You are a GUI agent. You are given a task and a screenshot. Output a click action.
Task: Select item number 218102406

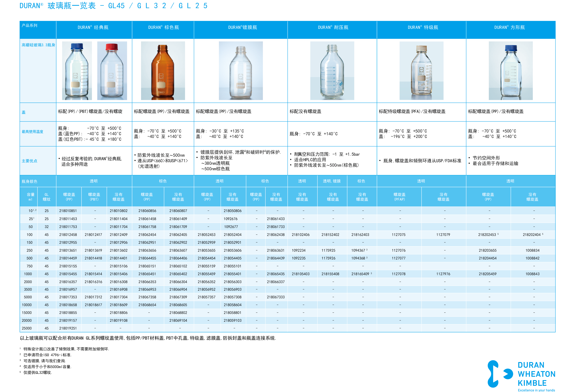click(301, 235)
